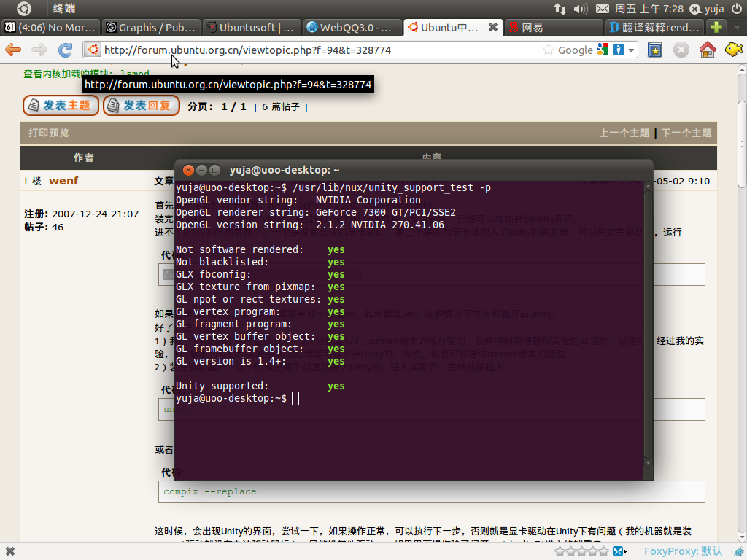Screen dimensions: 747x560
Task: Click the Ubuntu logo in top panel
Action: click(24, 9)
